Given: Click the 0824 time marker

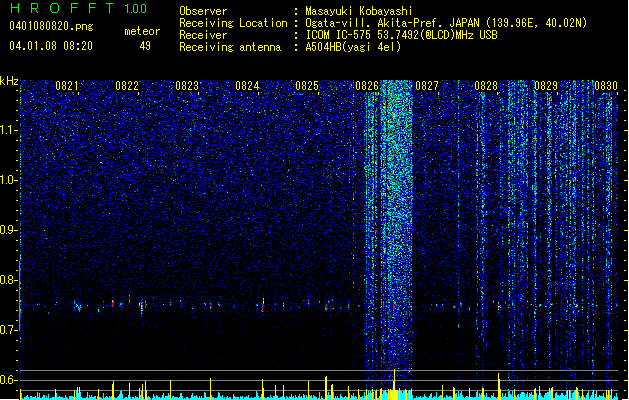Looking at the screenshot, I should (x=247, y=86).
